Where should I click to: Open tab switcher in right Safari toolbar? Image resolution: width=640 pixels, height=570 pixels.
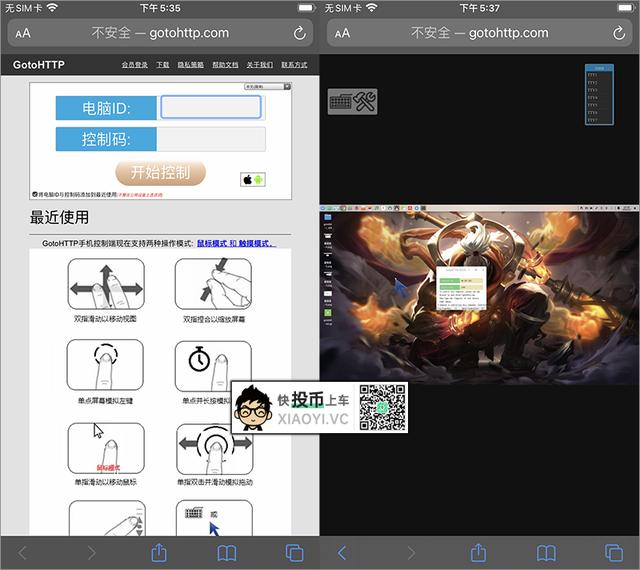click(x=613, y=553)
